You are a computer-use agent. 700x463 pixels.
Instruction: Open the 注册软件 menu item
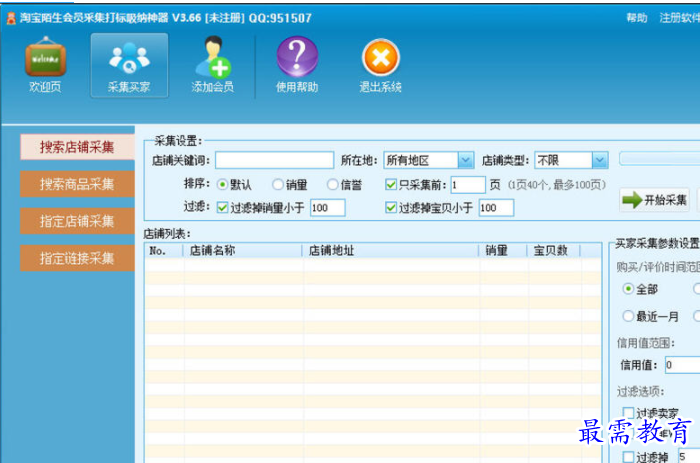pyautogui.click(x=679, y=18)
